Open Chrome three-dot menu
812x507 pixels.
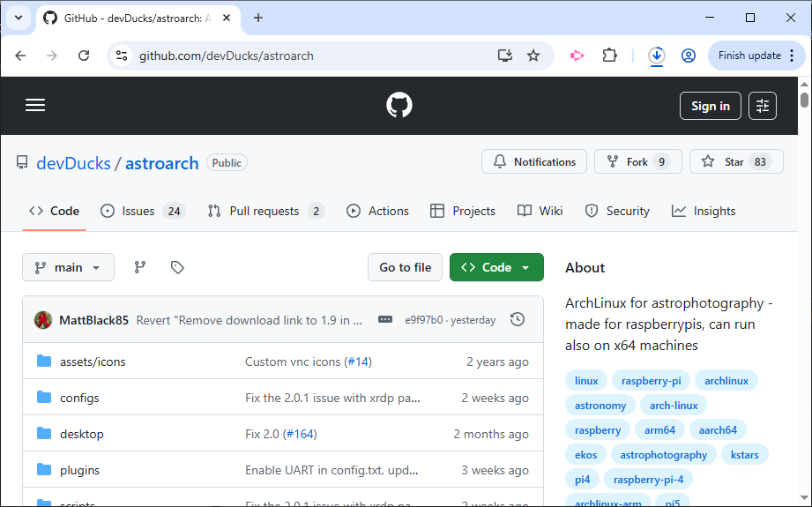(x=792, y=56)
